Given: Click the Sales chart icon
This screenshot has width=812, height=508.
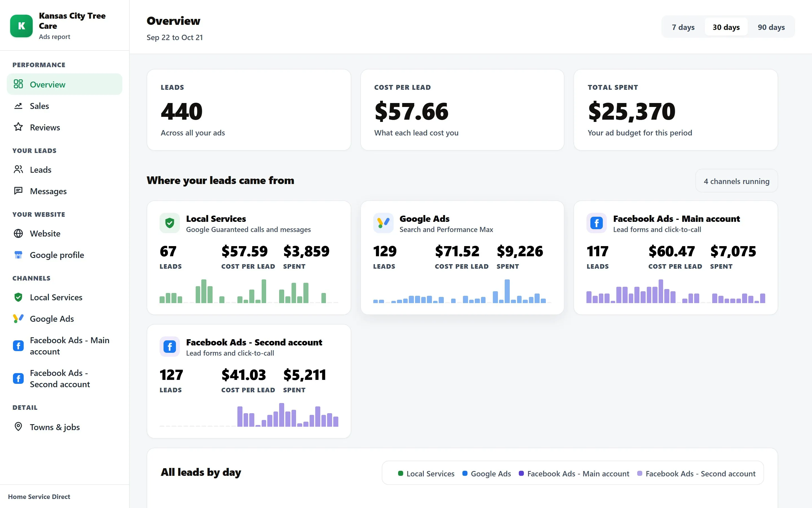Looking at the screenshot, I should [x=18, y=106].
